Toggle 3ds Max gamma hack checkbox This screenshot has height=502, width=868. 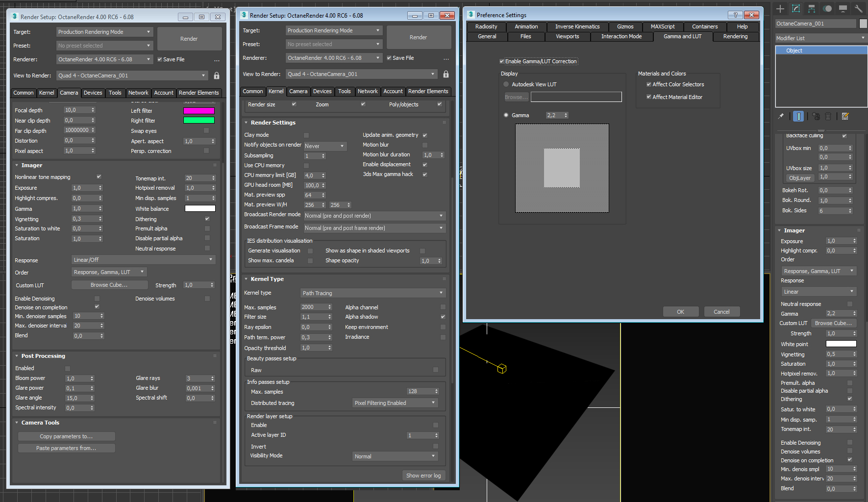[425, 174]
